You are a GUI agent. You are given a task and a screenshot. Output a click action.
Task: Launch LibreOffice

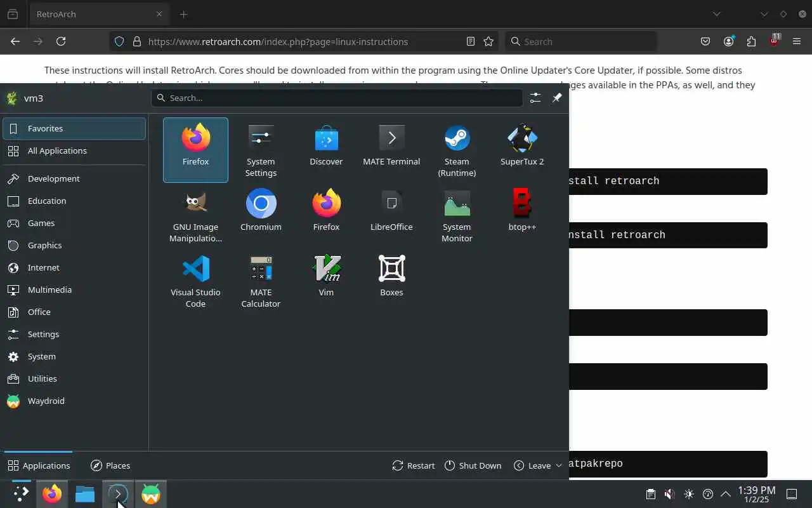coord(391,215)
